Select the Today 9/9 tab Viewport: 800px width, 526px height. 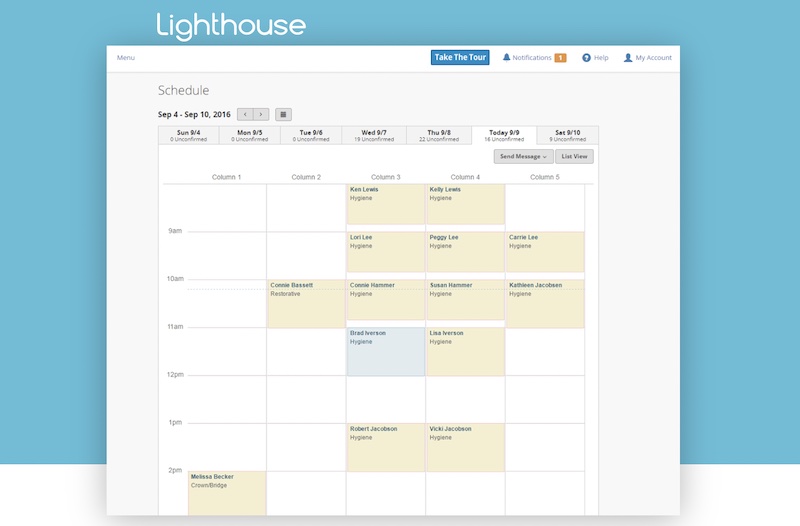click(x=504, y=135)
